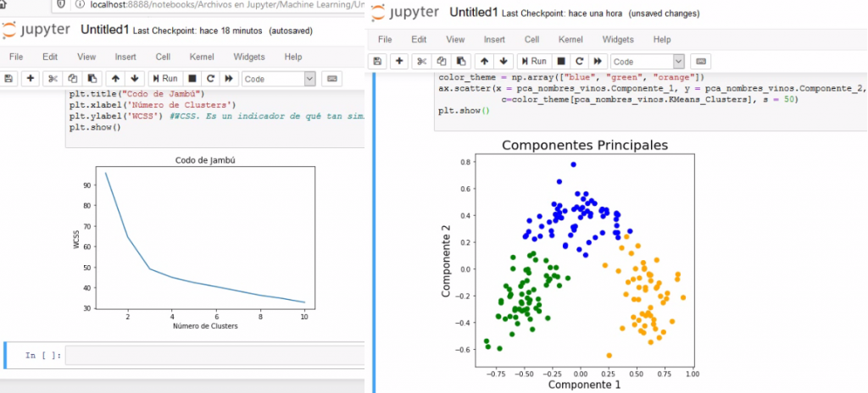Screen dimensions: 868x393
Task: Click the plt.title("Codo de Jambú") code line
Action: [136, 94]
